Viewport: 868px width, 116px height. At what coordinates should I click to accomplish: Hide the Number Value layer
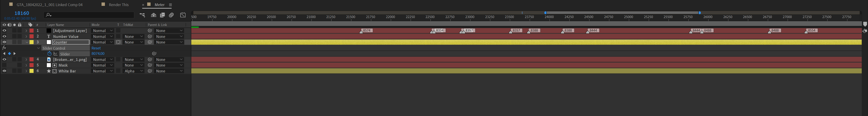4,36
